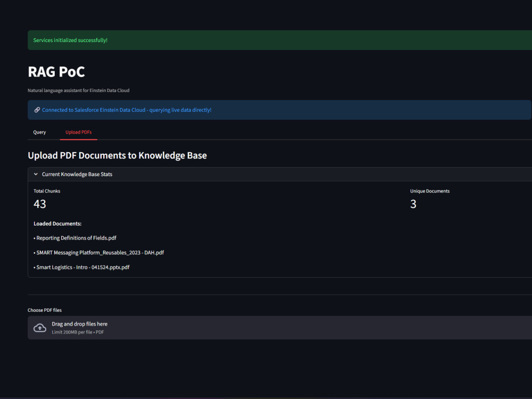
Task: Click the Total Chunks label
Action: (x=47, y=191)
